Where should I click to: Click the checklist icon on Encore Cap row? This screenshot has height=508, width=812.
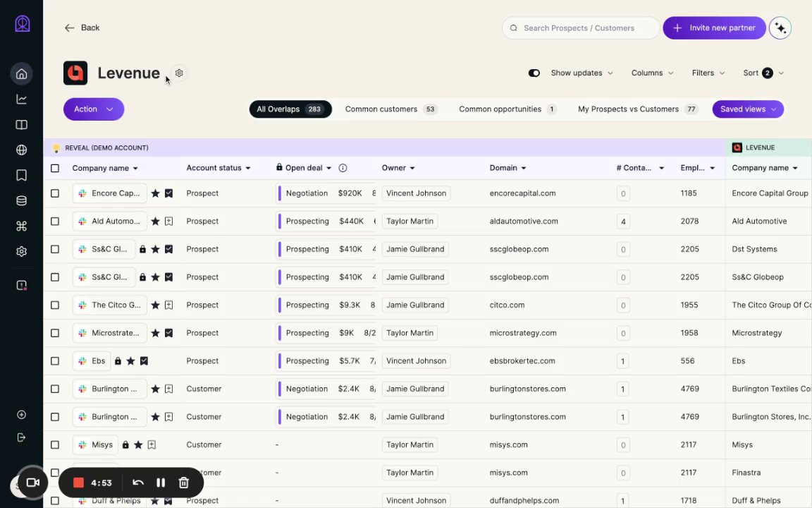[x=169, y=193]
